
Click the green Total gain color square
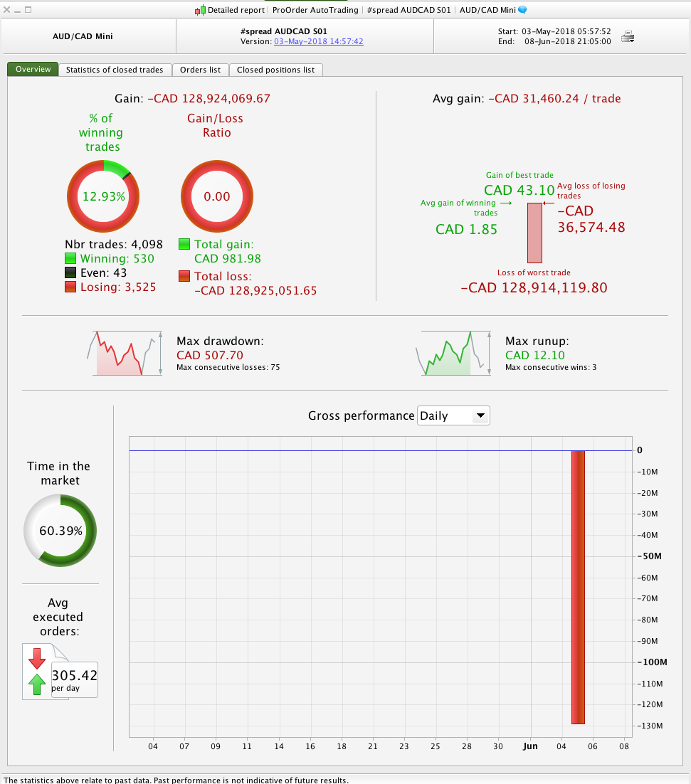coord(184,244)
